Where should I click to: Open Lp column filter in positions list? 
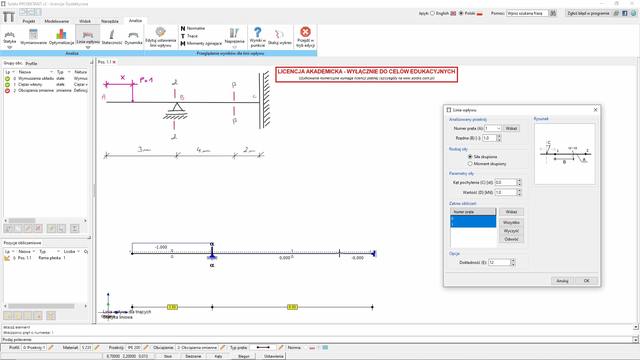(x=13, y=252)
